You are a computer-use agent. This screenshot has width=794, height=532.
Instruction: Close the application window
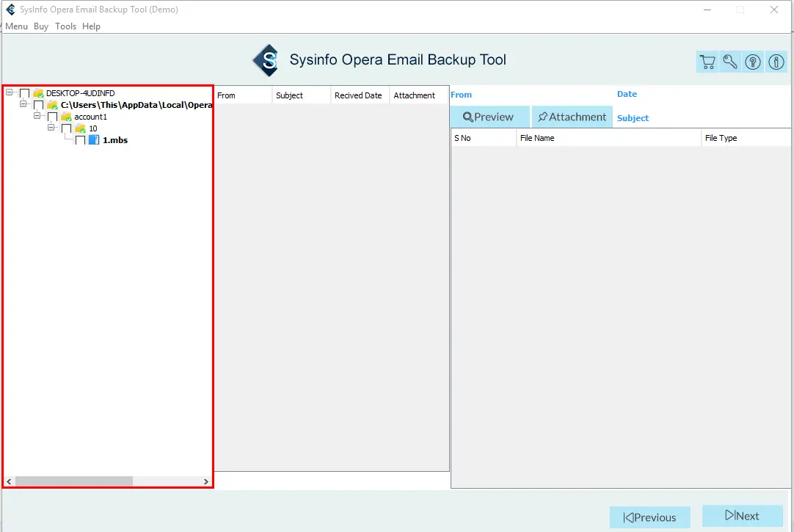(773, 10)
